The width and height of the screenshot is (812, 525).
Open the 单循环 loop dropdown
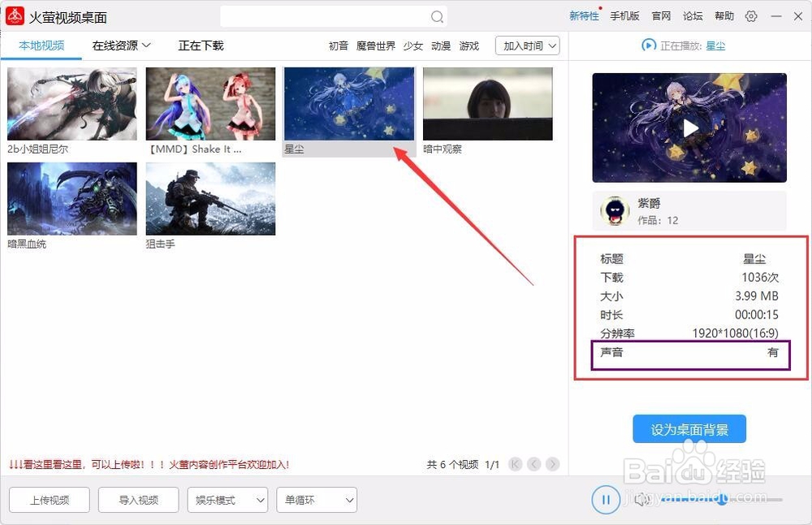tap(317, 500)
